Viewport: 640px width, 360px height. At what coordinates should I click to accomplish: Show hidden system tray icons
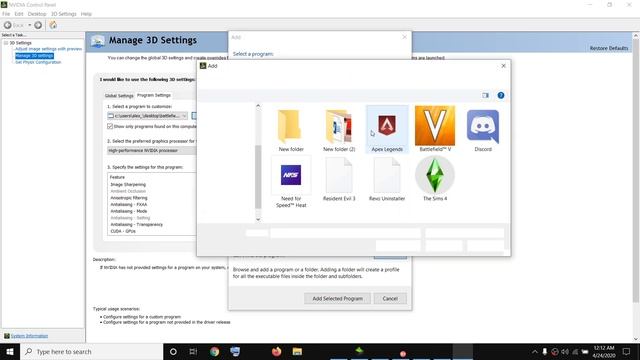(534, 351)
